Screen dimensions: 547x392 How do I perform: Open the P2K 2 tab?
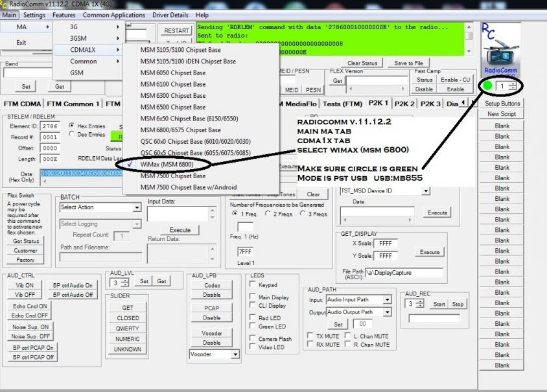pyautogui.click(x=404, y=104)
